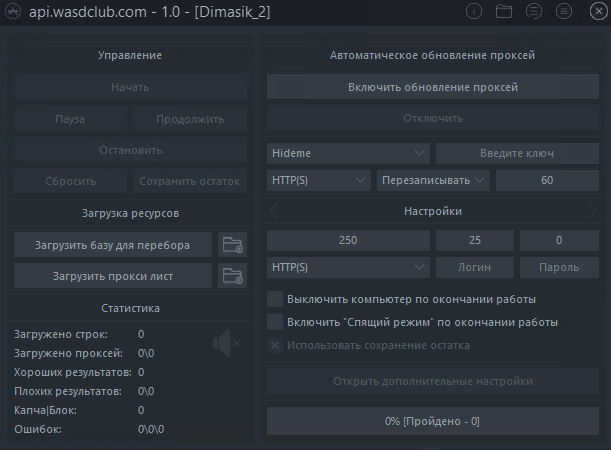This screenshot has height=450, width=611.
Task: Click the app logo icon in title bar
Action: [12, 12]
